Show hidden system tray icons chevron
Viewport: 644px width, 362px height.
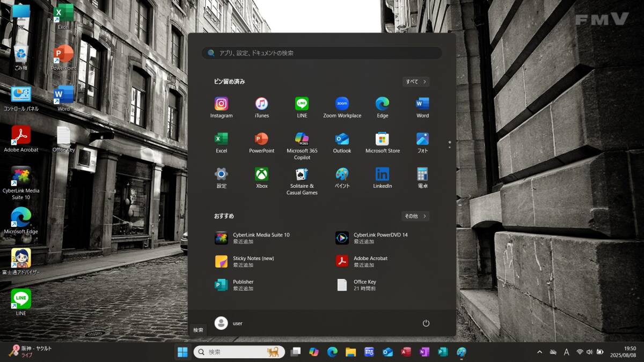[539, 352]
